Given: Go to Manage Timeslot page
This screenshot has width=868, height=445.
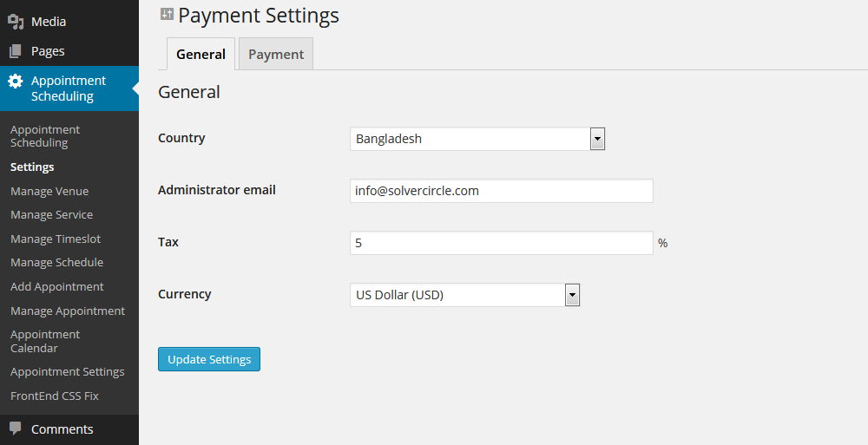Looking at the screenshot, I should 56,239.
